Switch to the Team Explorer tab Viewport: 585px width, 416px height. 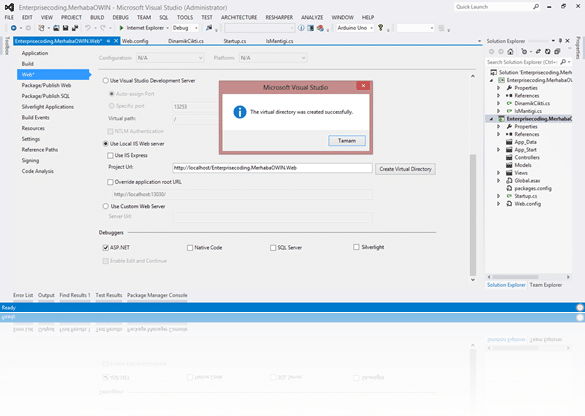(546, 285)
